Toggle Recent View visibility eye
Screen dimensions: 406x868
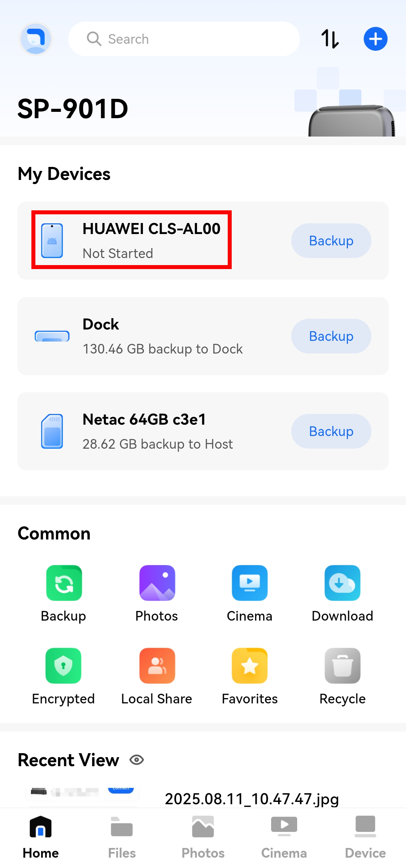(x=137, y=760)
